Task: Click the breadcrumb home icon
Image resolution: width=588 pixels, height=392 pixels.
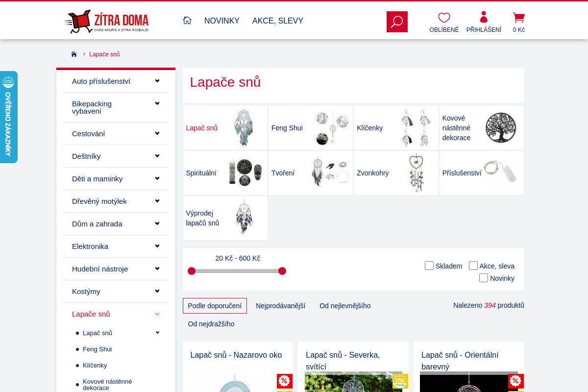Action: click(74, 54)
